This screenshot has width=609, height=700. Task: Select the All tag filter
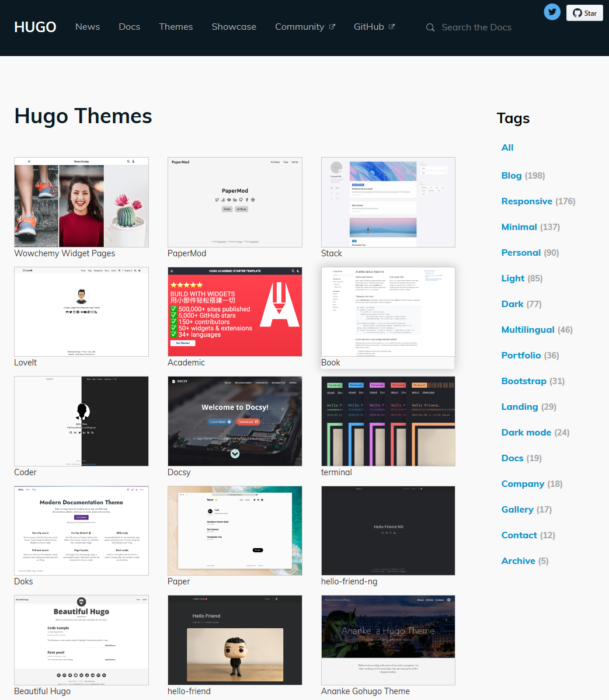(x=507, y=147)
